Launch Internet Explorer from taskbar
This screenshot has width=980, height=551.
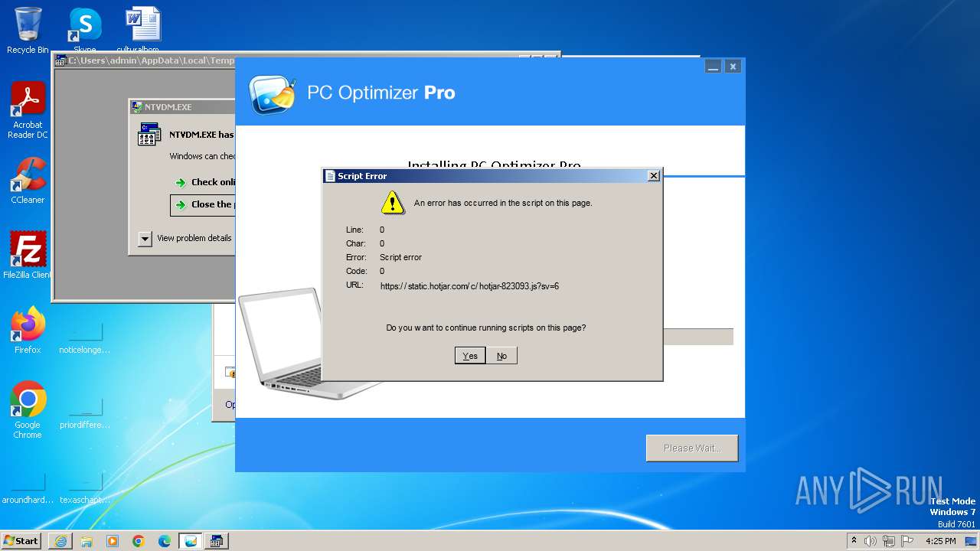[x=60, y=541]
